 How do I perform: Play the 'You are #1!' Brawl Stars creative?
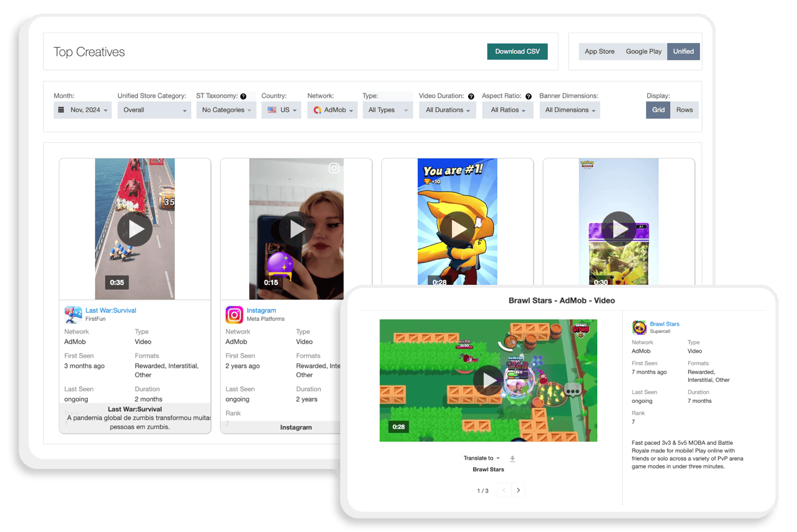coord(458,229)
